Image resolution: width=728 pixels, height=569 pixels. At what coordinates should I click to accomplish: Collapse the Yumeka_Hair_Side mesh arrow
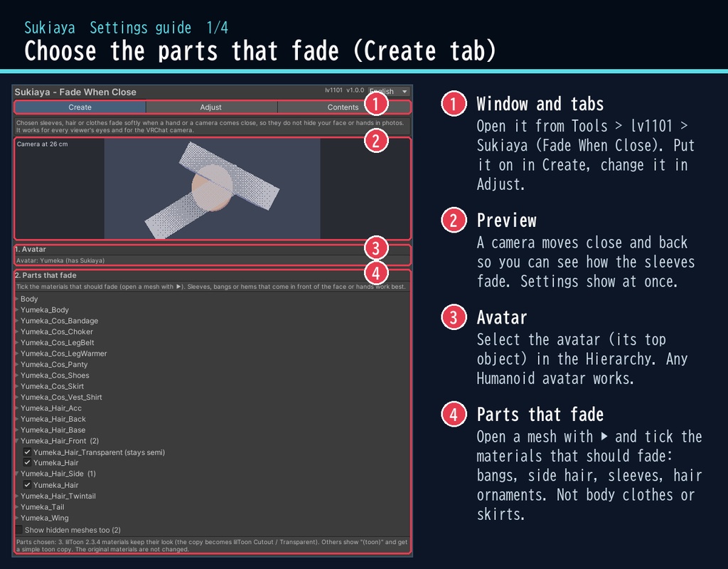[x=17, y=474]
